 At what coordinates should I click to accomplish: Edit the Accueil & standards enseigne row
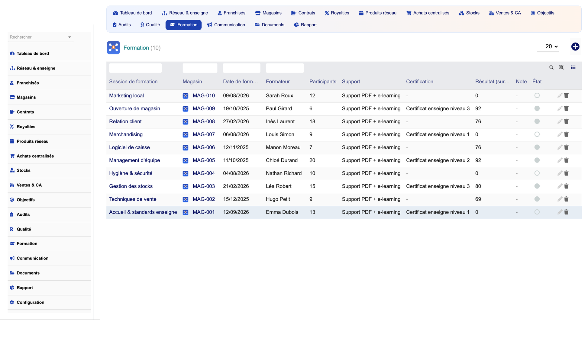[560, 212]
